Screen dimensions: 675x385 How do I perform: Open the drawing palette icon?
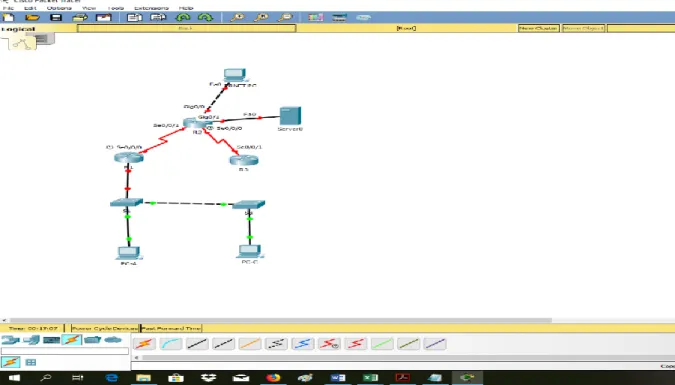coord(316,18)
